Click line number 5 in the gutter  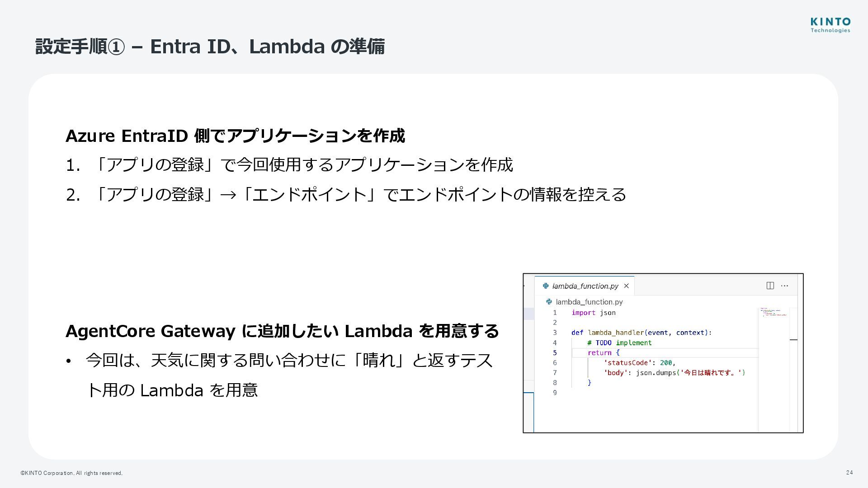[555, 353]
